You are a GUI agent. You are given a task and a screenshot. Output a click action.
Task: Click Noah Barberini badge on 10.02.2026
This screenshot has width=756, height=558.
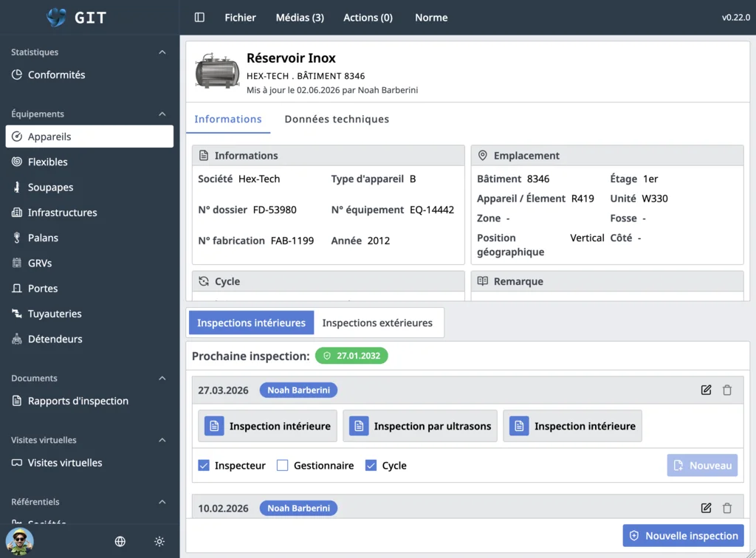298,508
